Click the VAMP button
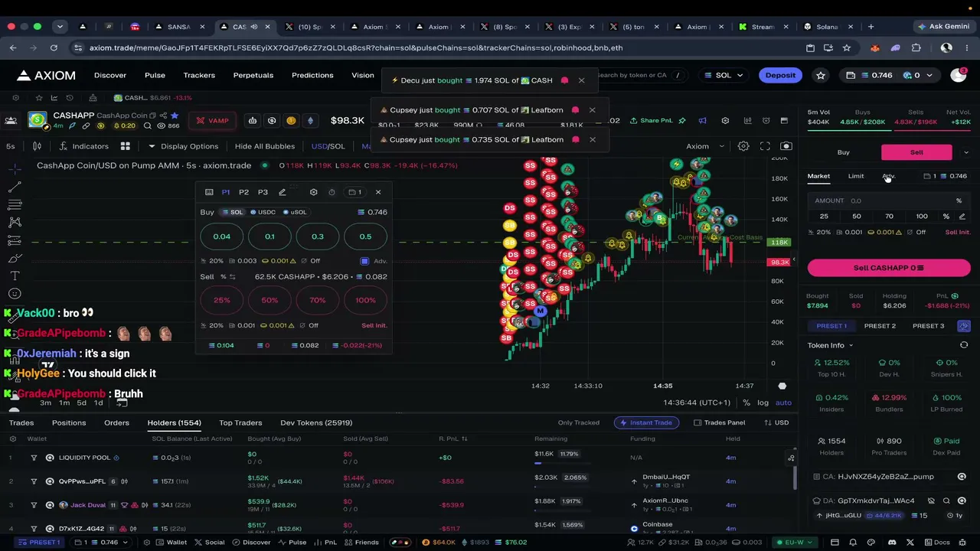 click(211, 121)
